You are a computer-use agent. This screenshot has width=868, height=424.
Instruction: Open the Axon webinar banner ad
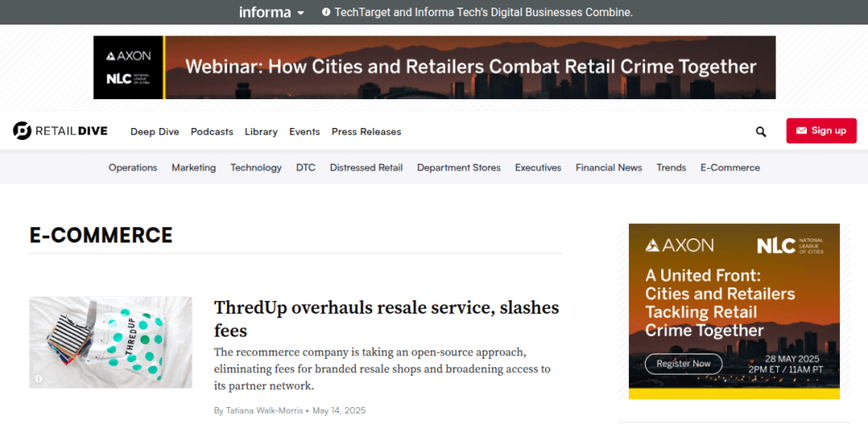435,68
